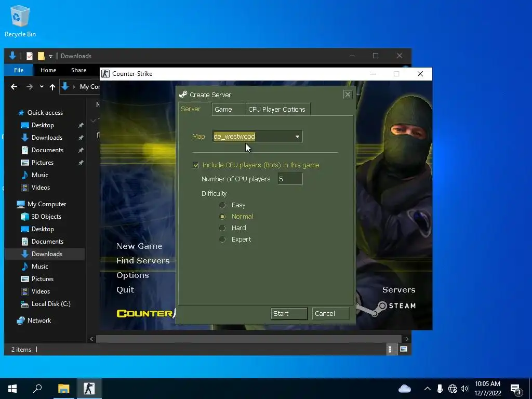532x399 pixels.
Task: Open Options in Counter-Strike menu
Action: tap(132, 275)
